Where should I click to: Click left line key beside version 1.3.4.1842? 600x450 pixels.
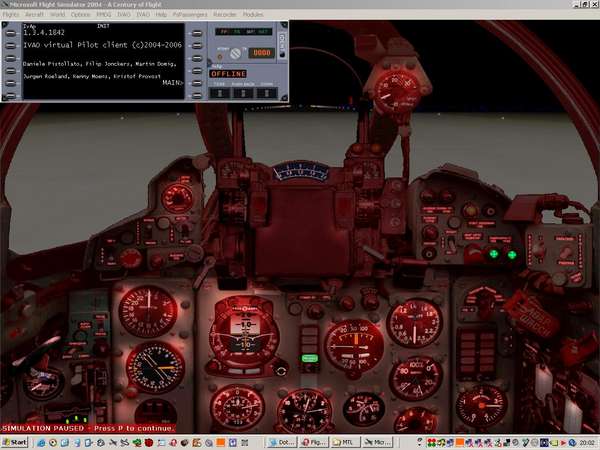pyautogui.click(x=11, y=34)
